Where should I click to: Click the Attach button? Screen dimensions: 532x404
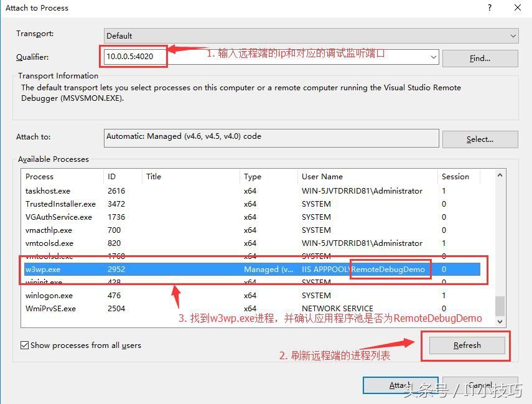pos(400,385)
